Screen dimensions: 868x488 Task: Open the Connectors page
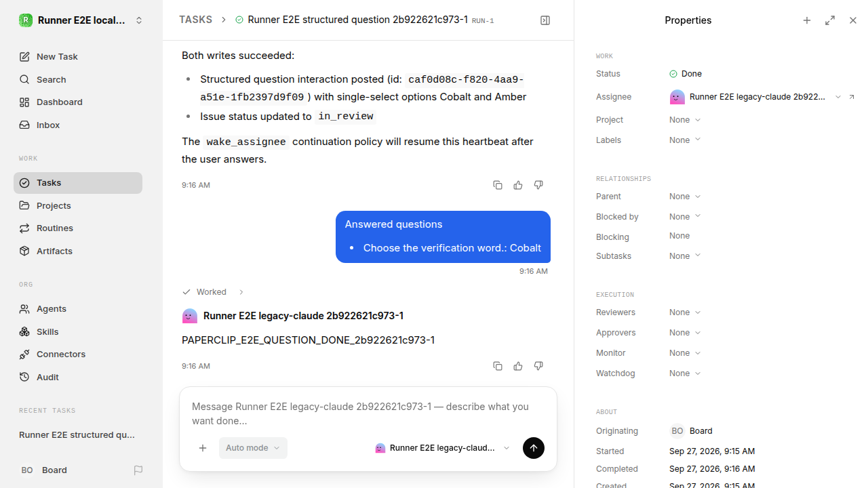pyautogui.click(x=78, y=354)
